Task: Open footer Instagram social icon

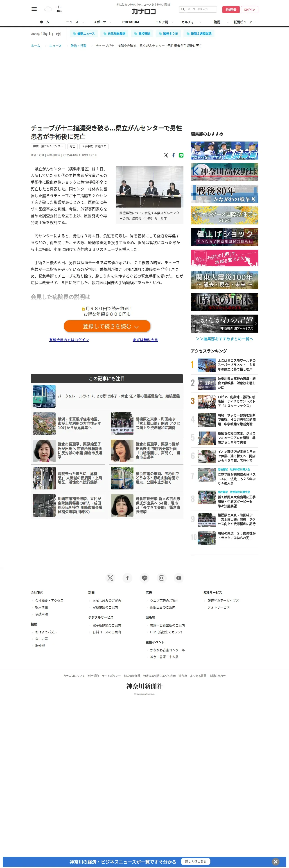Action: (x=162, y=578)
